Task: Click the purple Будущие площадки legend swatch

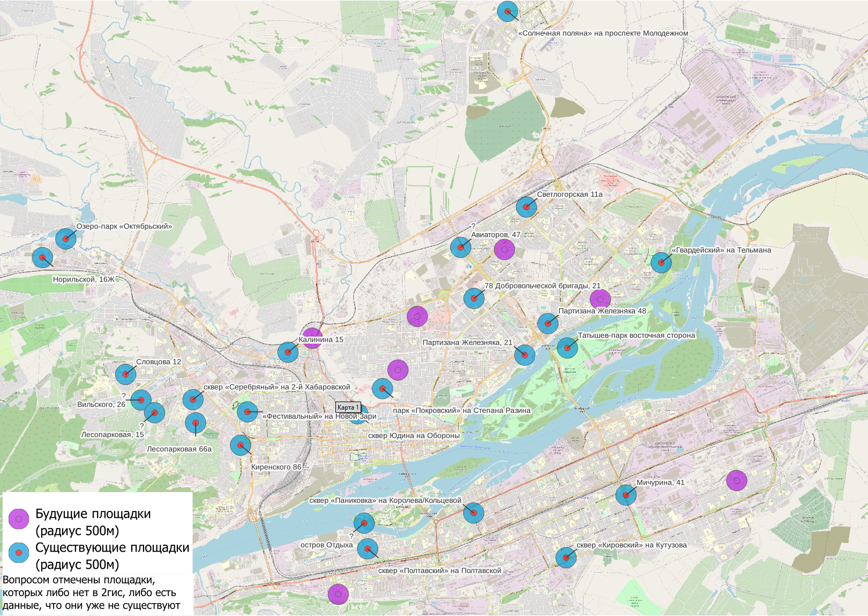Action: coord(19,519)
